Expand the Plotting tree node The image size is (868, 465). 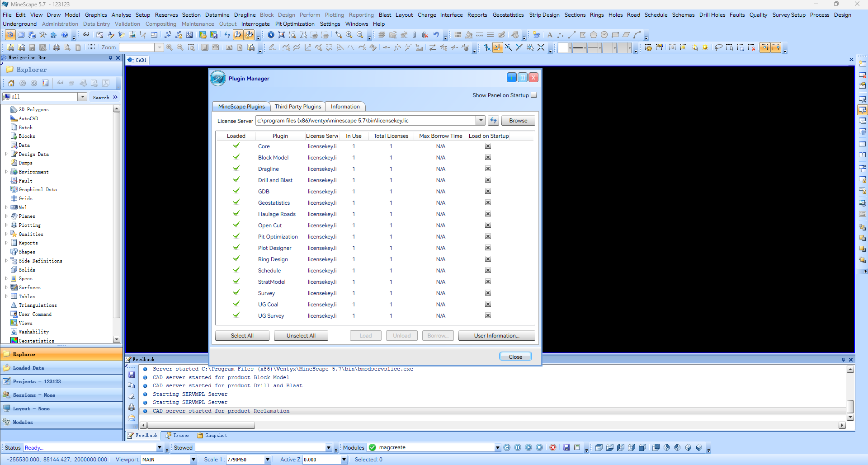point(6,225)
